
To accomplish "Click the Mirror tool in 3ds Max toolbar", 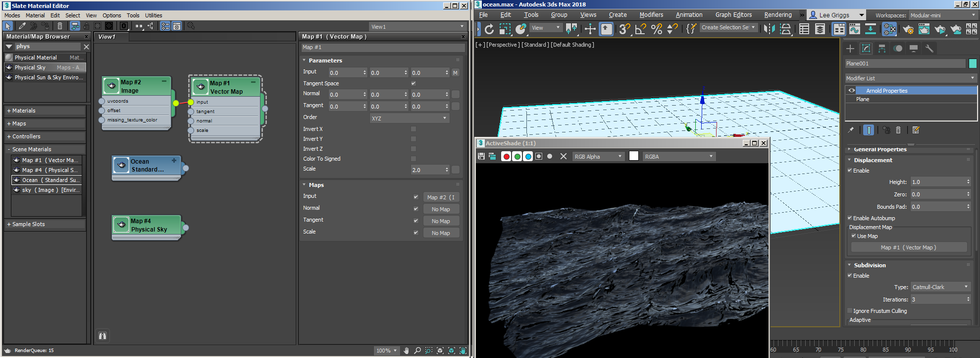I will (x=769, y=29).
